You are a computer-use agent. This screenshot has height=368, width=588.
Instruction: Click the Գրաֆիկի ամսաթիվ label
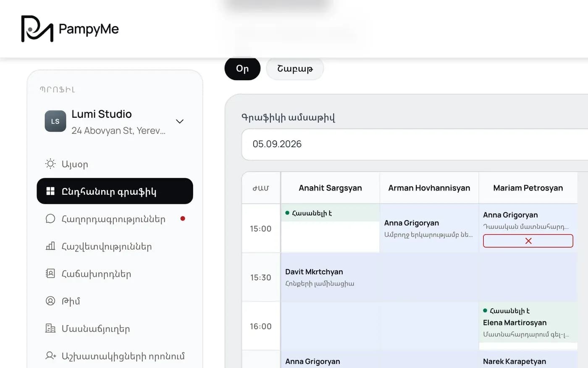[x=288, y=117]
